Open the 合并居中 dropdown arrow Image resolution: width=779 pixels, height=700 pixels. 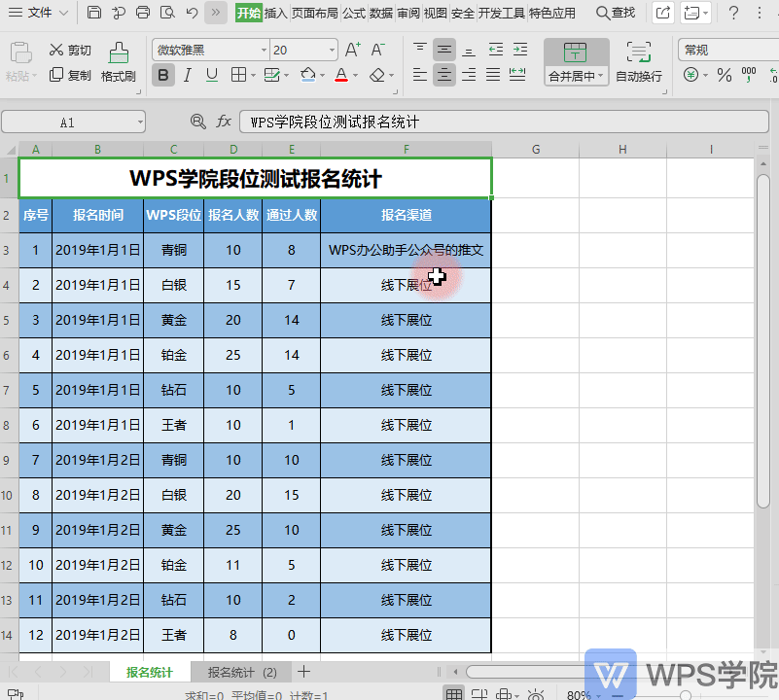pyautogui.click(x=601, y=76)
